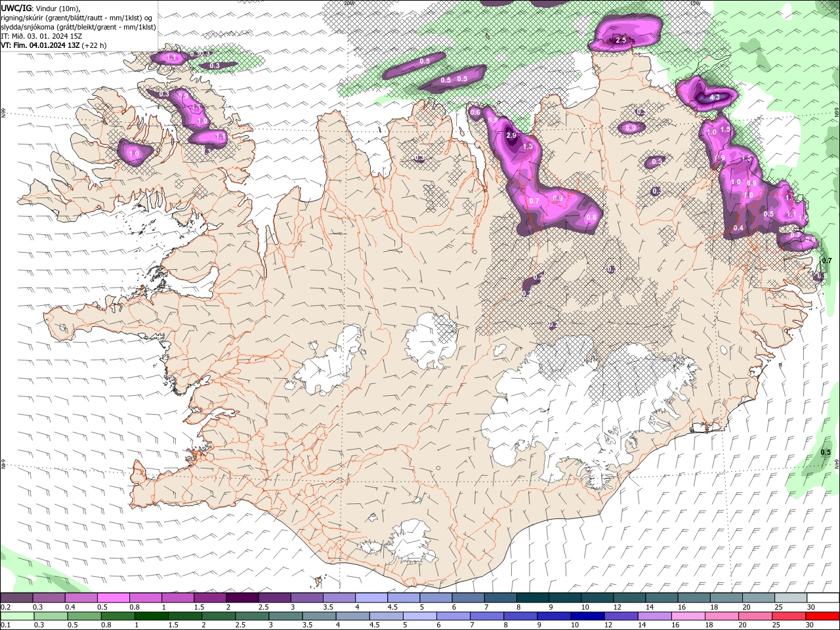The height and width of the screenshot is (630, 840).
Task: Click the 'UWC/IG: Vindur (10m),' title text
Action: point(41,8)
